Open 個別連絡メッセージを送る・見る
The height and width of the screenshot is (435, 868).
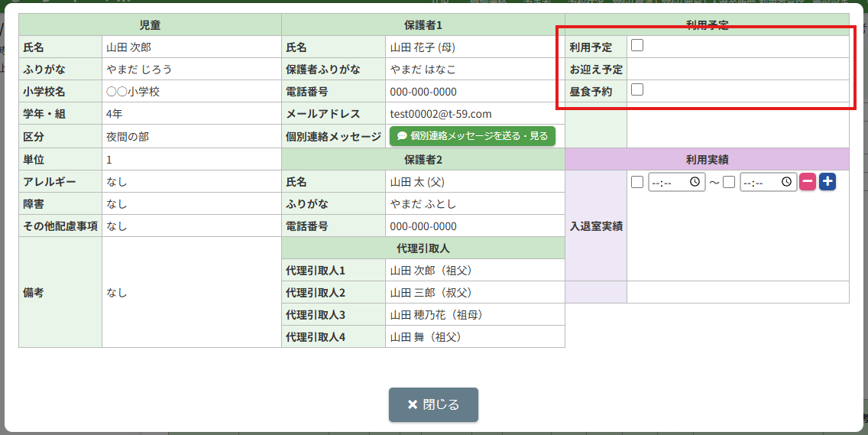[x=472, y=136]
